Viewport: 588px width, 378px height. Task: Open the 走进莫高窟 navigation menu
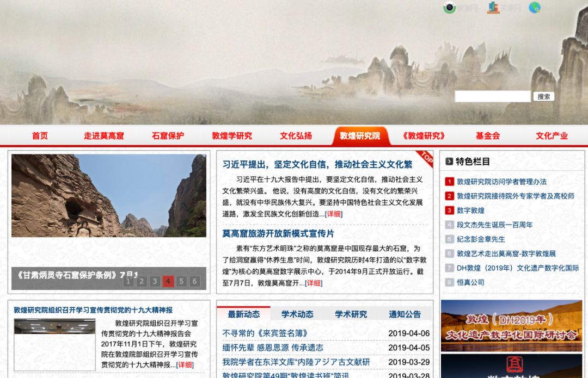click(103, 136)
